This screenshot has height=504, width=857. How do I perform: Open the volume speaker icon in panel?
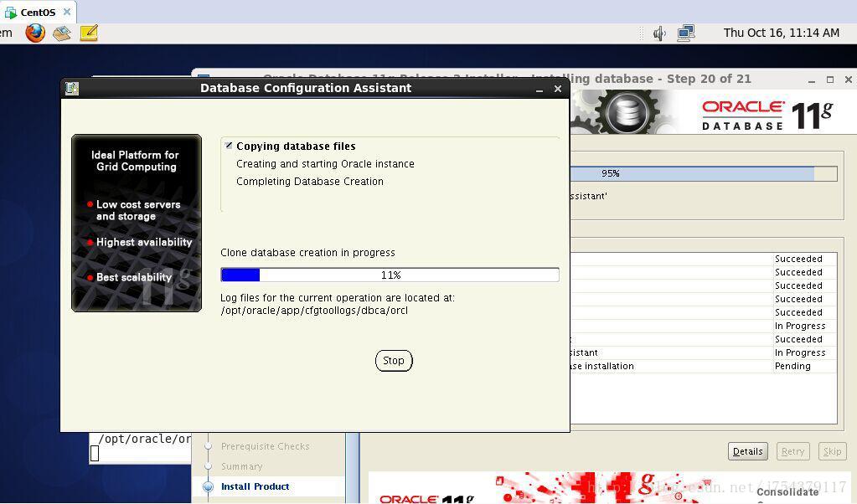click(659, 33)
